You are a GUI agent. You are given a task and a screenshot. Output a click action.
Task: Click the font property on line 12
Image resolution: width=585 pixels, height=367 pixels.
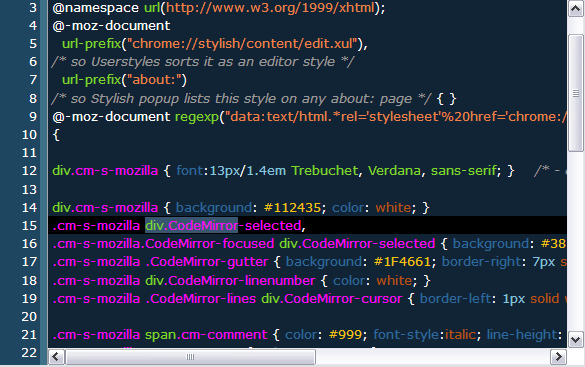[x=190, y=171]
